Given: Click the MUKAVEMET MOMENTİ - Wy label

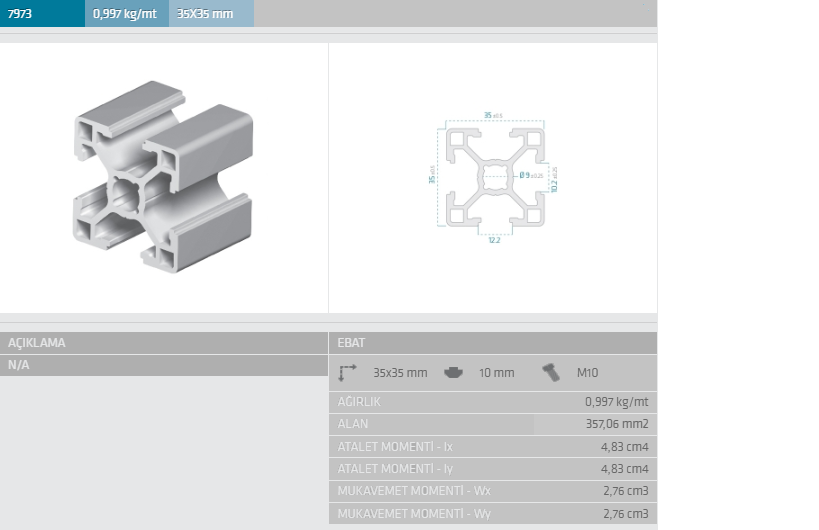Looking at the screenshot, I should [x=414, y=513].
